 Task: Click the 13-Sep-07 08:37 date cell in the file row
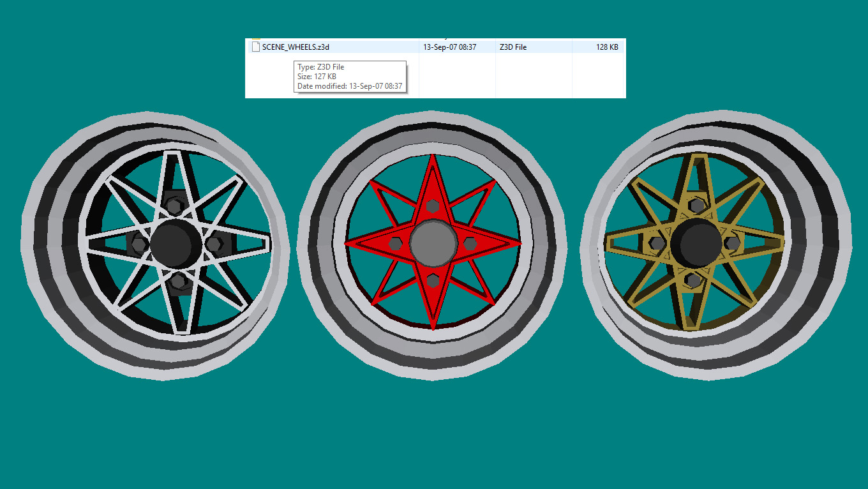[x=449, y=47]
